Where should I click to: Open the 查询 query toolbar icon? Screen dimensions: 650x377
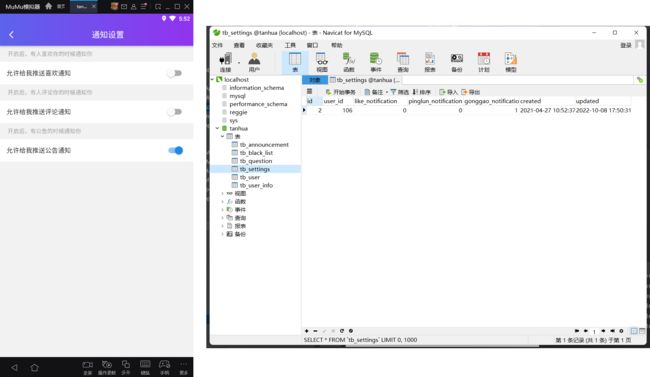(x=403, y=62)
